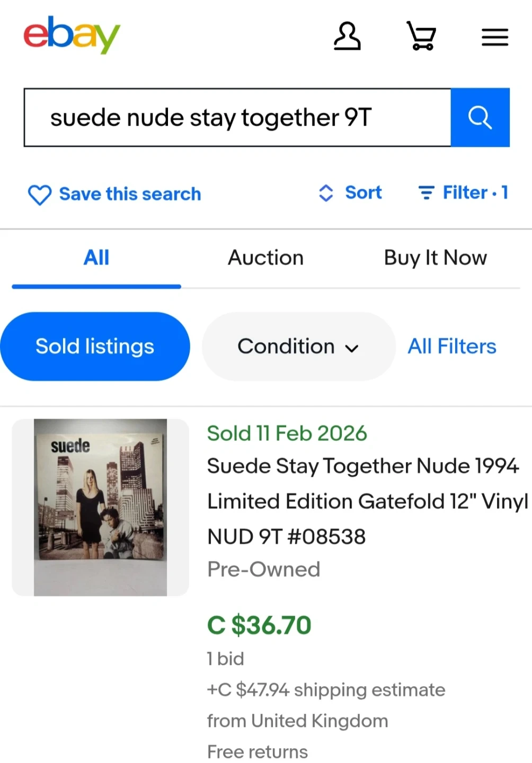Click the Condition chevron arrow
This screenshot has width=532, height=763.
click(352, 348)
